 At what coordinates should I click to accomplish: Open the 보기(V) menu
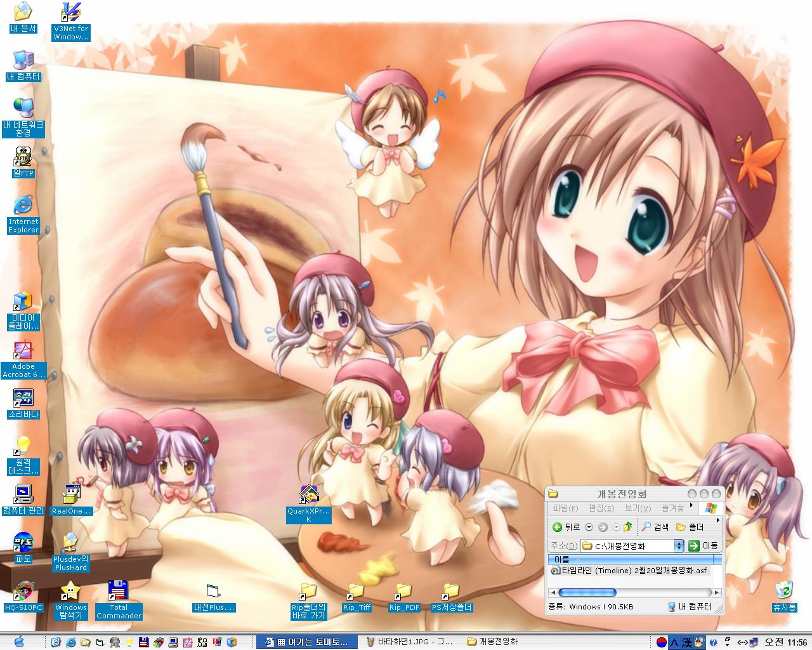[x=637, y=508]
